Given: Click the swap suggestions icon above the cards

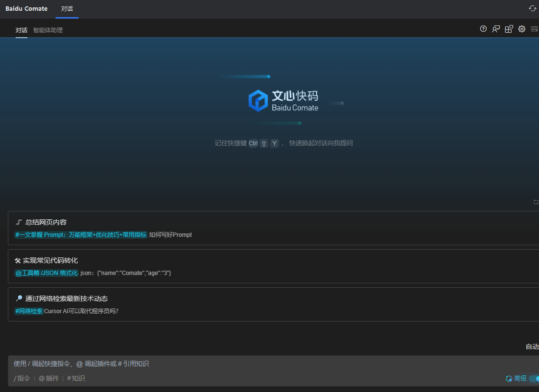Looking at the screenshot, I should coord(536,202).
